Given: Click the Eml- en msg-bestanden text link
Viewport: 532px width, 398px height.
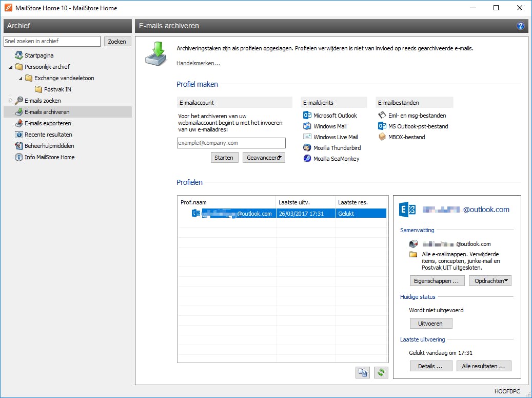Looking at the screenshot, I should 417,116.
